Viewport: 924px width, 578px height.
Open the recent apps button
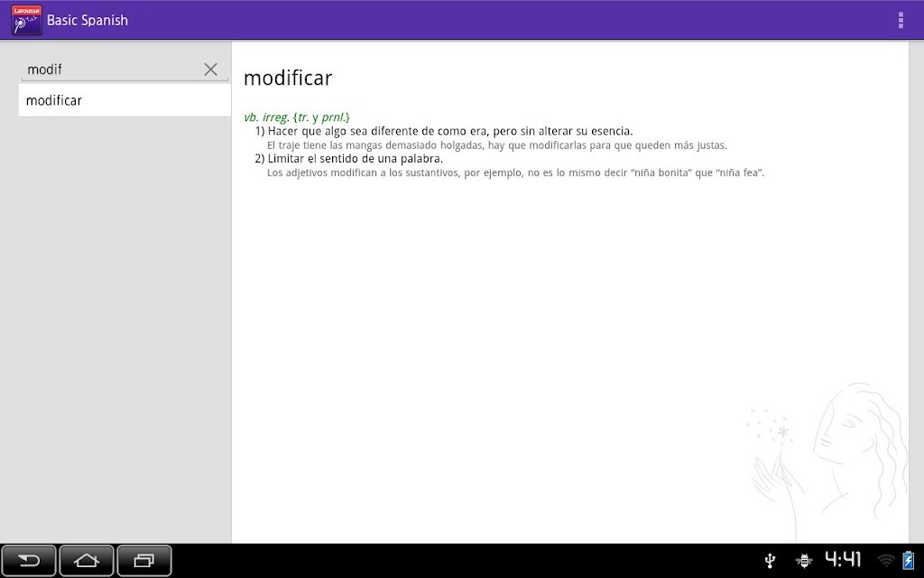pos(144,560)
